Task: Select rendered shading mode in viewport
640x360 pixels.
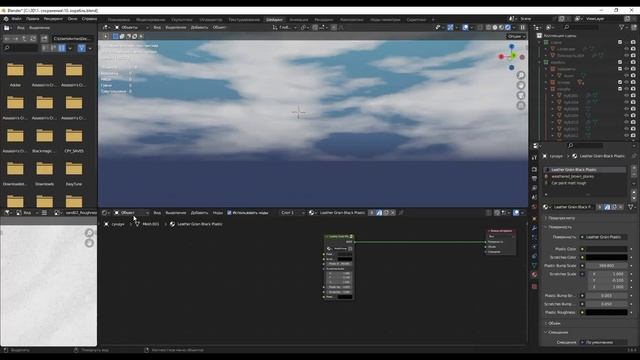Action: point(508,27)
